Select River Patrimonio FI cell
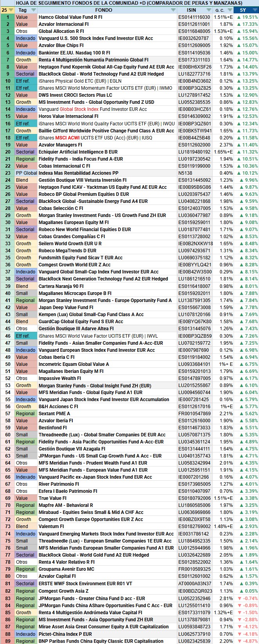259x644 pixels. 107,484
